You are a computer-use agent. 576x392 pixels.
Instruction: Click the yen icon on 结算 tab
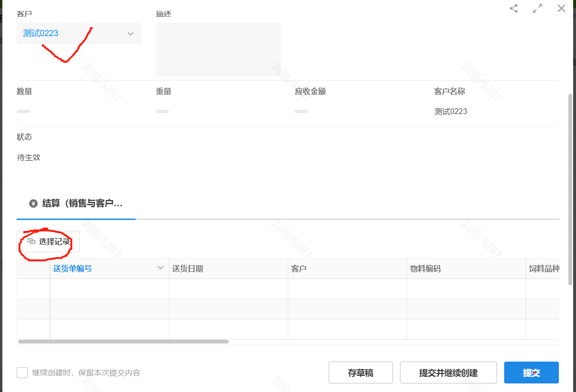click(x=33, y=204)
